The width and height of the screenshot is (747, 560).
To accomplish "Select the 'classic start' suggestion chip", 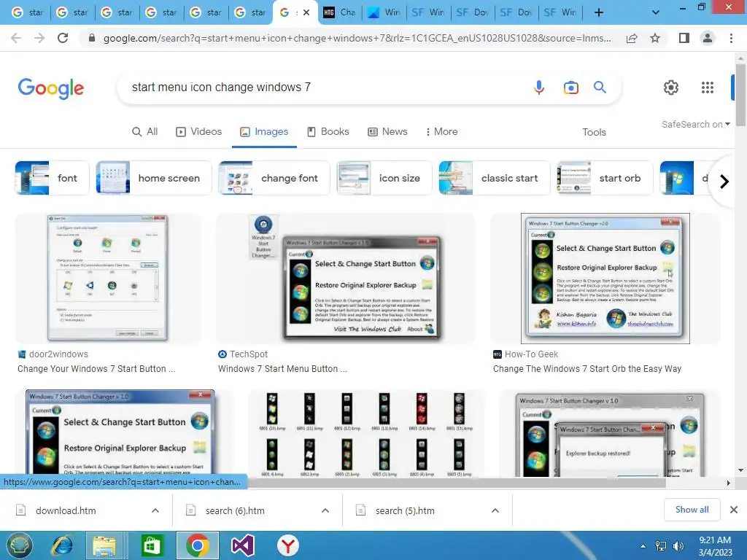I will click(495, 178).
